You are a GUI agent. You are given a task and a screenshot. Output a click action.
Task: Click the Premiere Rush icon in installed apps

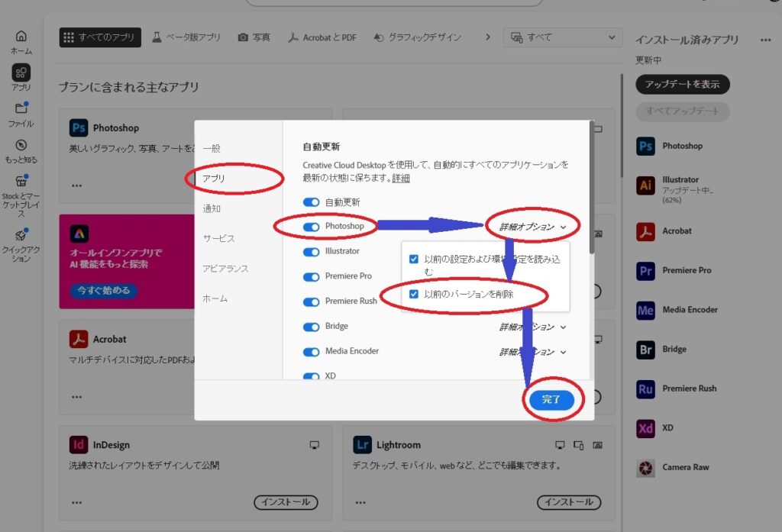pos(645,389)
